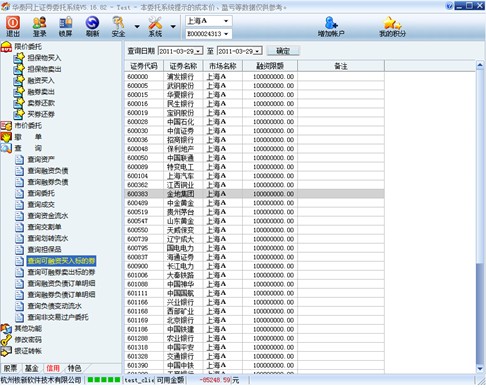Open the 查询资产 query item
Screen dimensions: 486x388
click(41, 160)
